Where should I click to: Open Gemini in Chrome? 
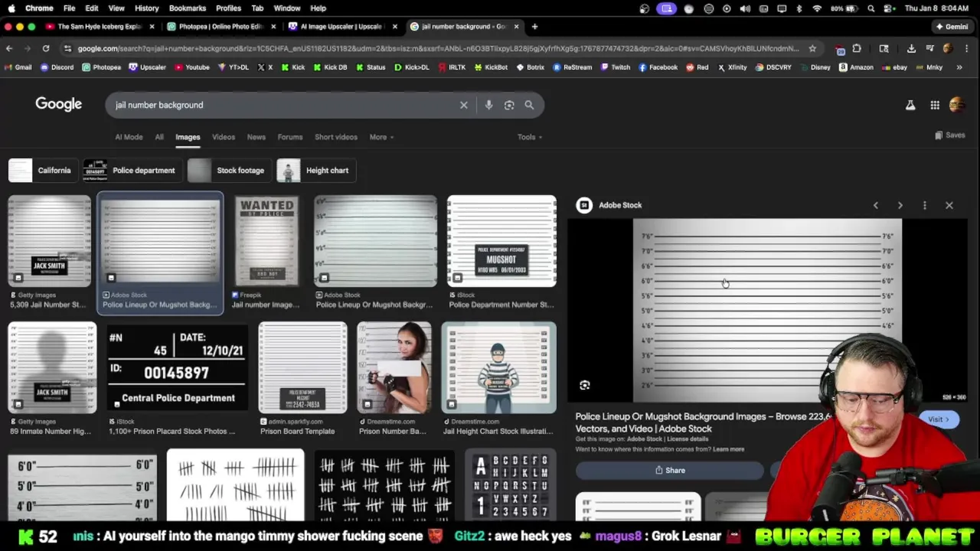(952, 26)
